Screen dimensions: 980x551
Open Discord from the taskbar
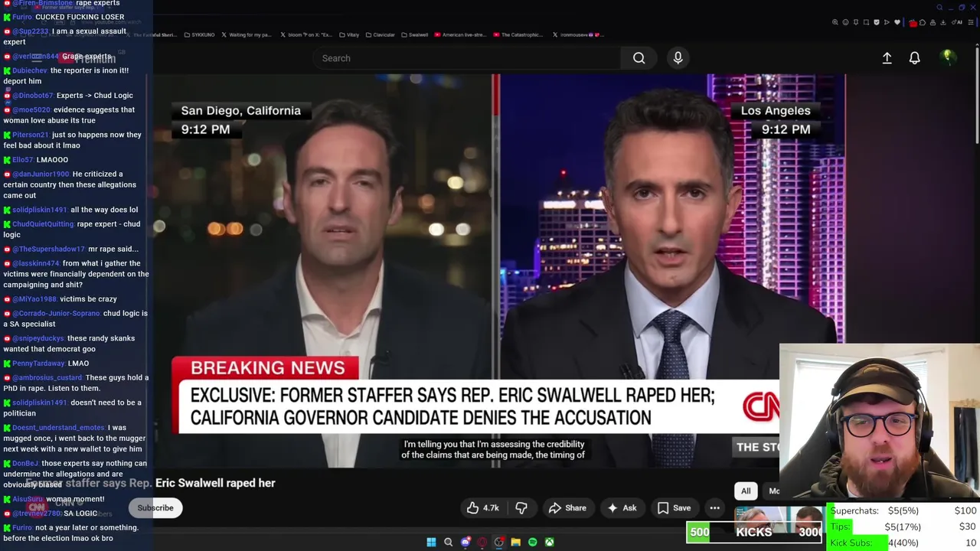[465, 543]
